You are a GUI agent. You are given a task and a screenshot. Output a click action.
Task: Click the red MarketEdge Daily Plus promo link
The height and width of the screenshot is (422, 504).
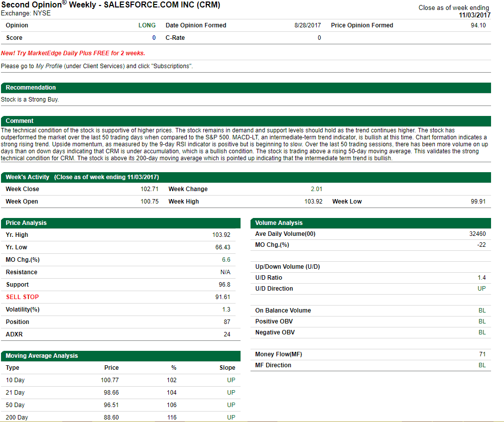pos(73,53)
